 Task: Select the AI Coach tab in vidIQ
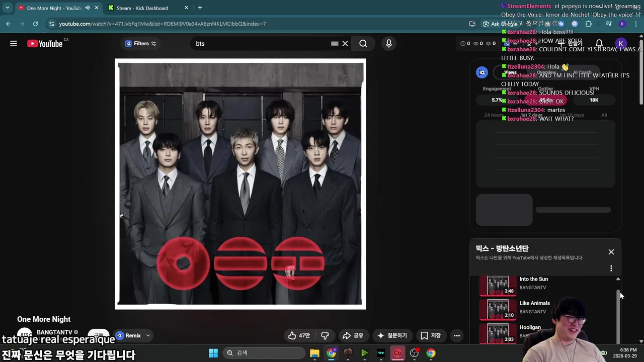582,72
